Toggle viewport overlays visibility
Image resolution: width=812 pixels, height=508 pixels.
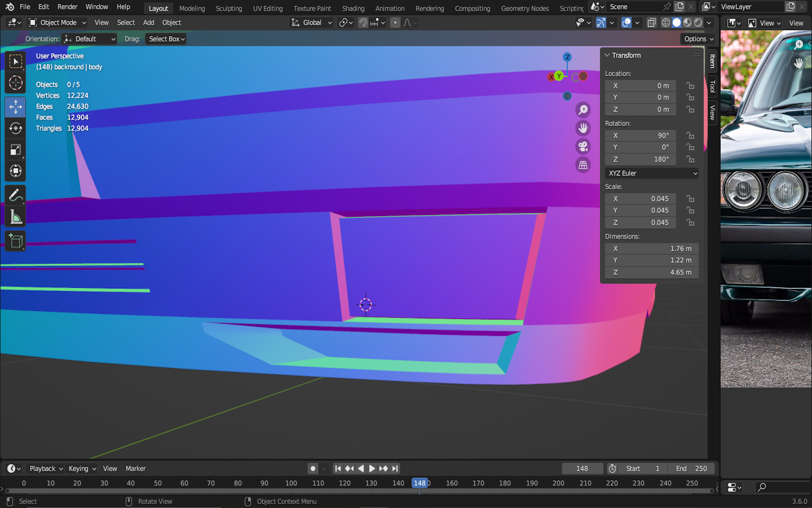coord(626,23)
